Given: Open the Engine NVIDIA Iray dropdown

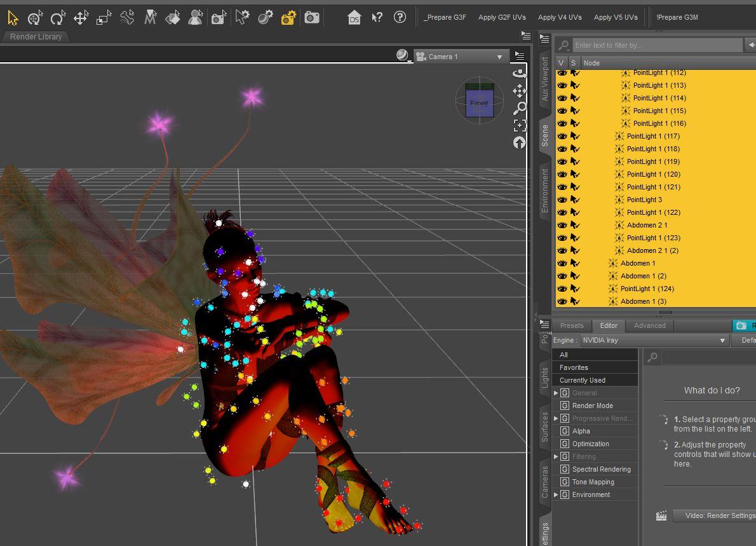Looking at the screenshot, I should [x=654, y=341].
